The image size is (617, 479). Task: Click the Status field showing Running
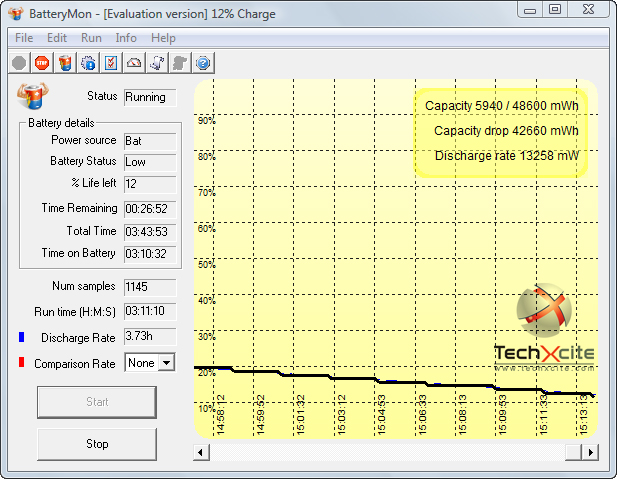tap(150, 97)
